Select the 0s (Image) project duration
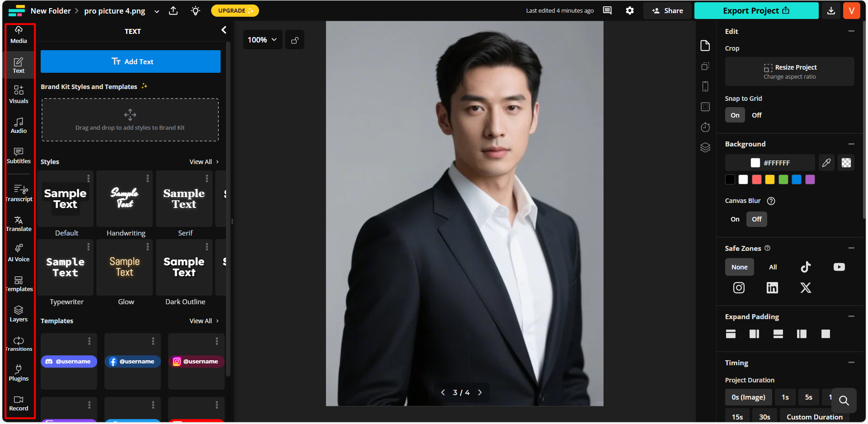The image size is (868, 424). coord(749,397)
